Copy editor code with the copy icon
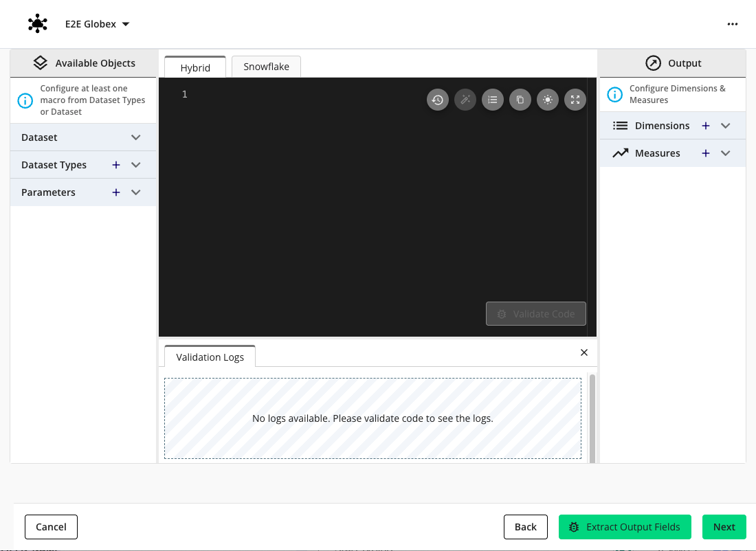This screenshot has width=756, height=551. point(520,100)
